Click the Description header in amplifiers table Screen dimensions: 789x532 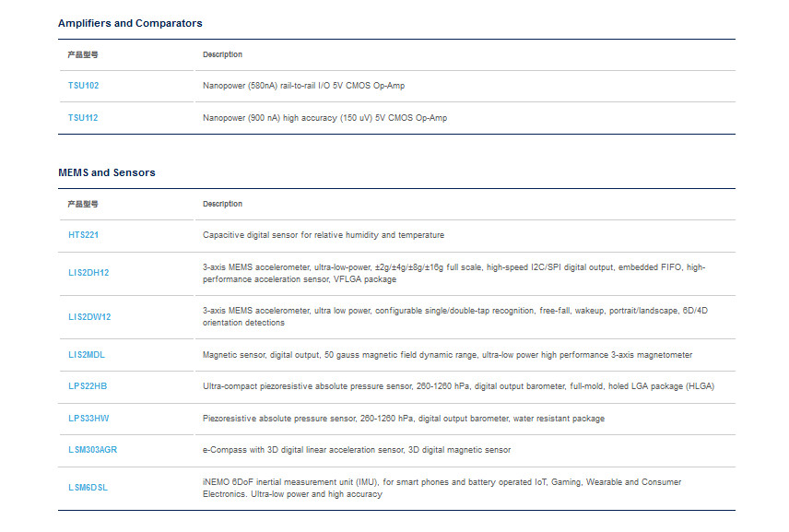[x=222, y=54]
